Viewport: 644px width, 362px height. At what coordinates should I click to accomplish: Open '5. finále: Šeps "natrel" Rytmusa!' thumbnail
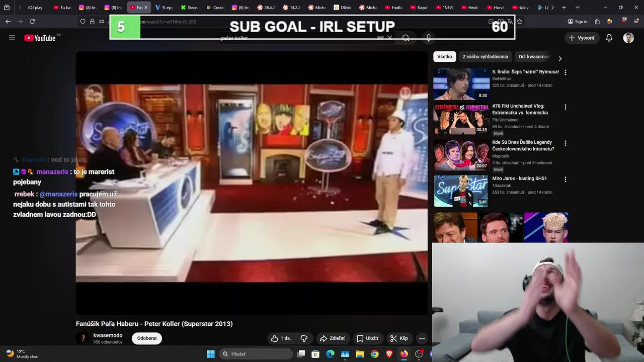(x=461, y=84)
